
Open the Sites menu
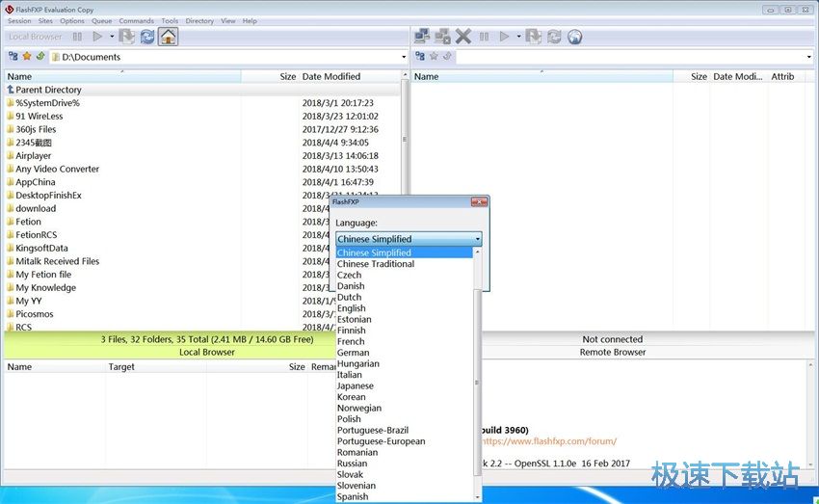click(x=45, y=21)
